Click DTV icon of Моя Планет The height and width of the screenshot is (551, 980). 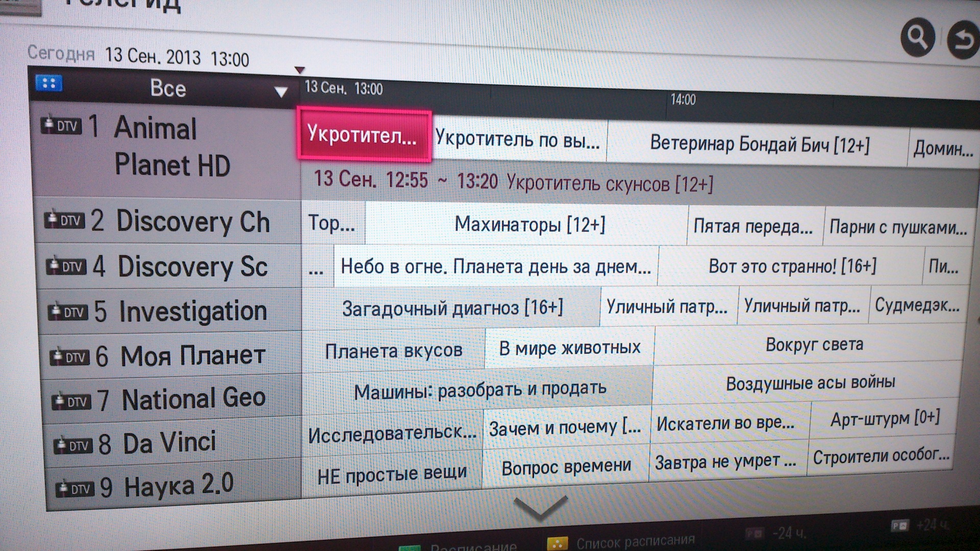[x=69, y=357]
